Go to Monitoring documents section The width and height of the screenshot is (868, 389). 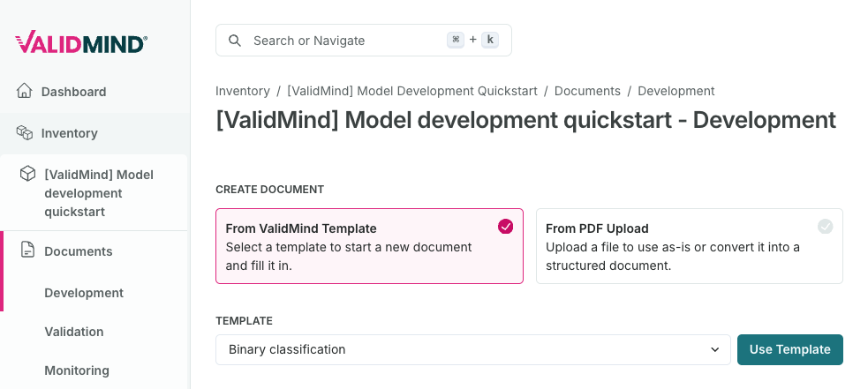pyautogui.click(x=77, y=370)
